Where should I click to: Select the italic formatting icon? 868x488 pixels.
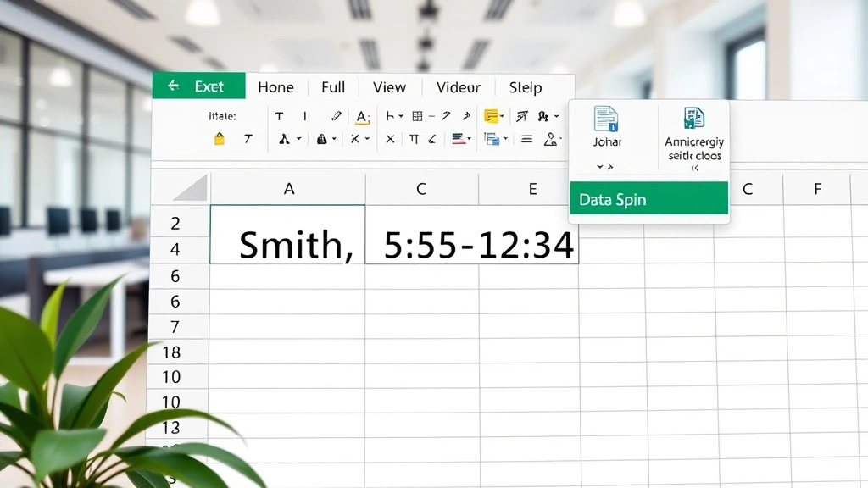coord(305,115)
